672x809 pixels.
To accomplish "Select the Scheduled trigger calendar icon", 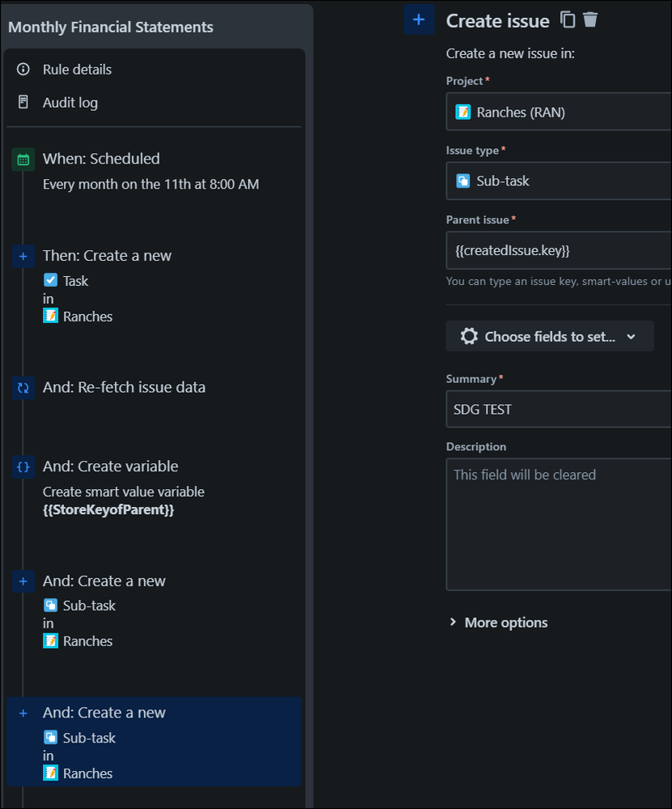I will pyautogui.click(x=21, y=159).
